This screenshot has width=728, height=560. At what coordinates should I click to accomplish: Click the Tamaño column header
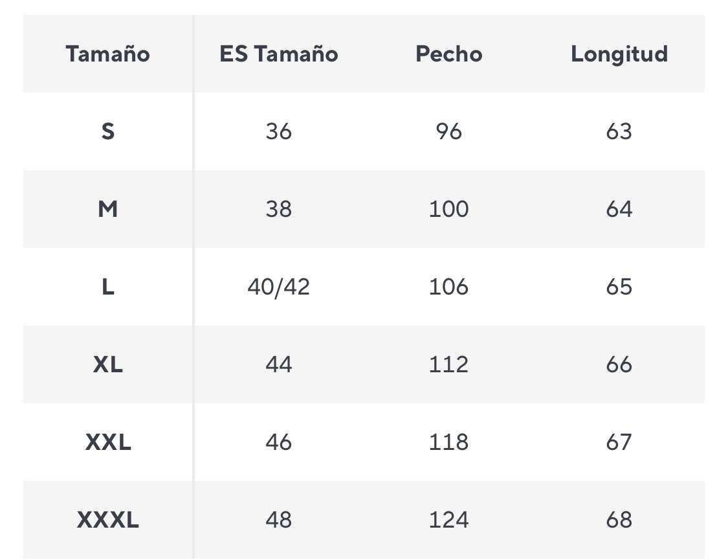pos(107,54)
